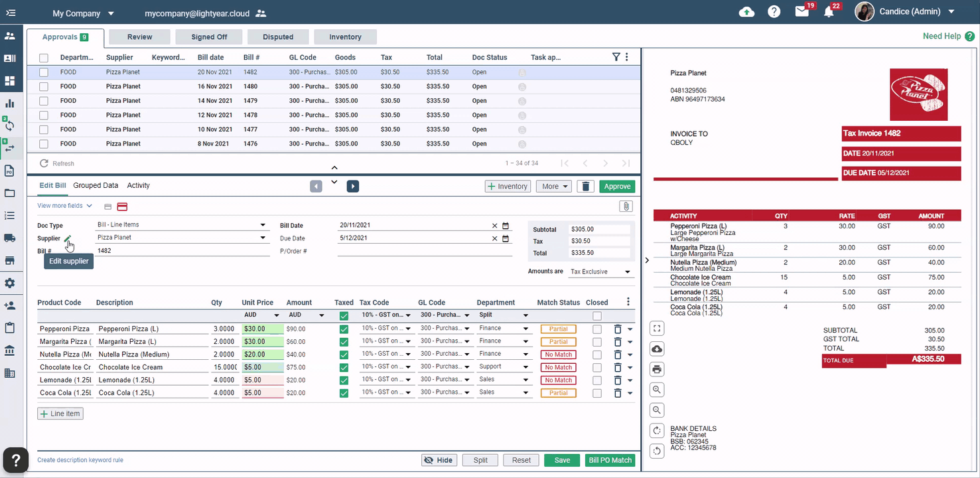This screenshot has height=478, width=980.
Task: Select the red card layout icon
Action: click(x=122, y=206)
